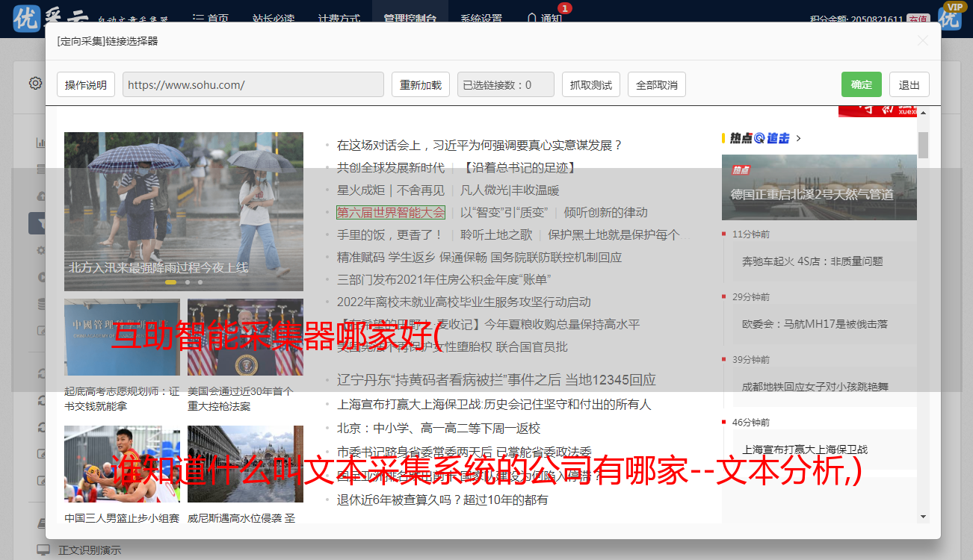Click the 正文识别演示 monitor icon

pos(43,550)
